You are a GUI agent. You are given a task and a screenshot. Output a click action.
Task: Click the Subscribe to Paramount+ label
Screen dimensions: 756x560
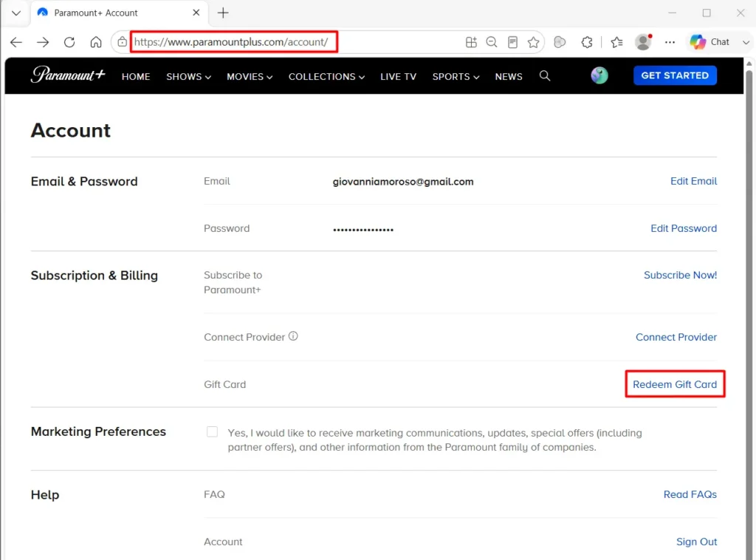click(233, 282)
